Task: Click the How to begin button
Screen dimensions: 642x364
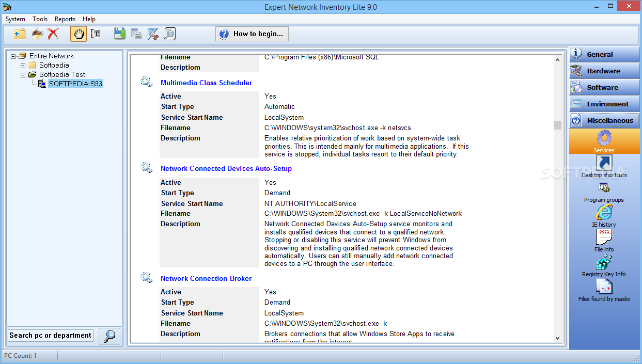Action: [x=252, y=34]
